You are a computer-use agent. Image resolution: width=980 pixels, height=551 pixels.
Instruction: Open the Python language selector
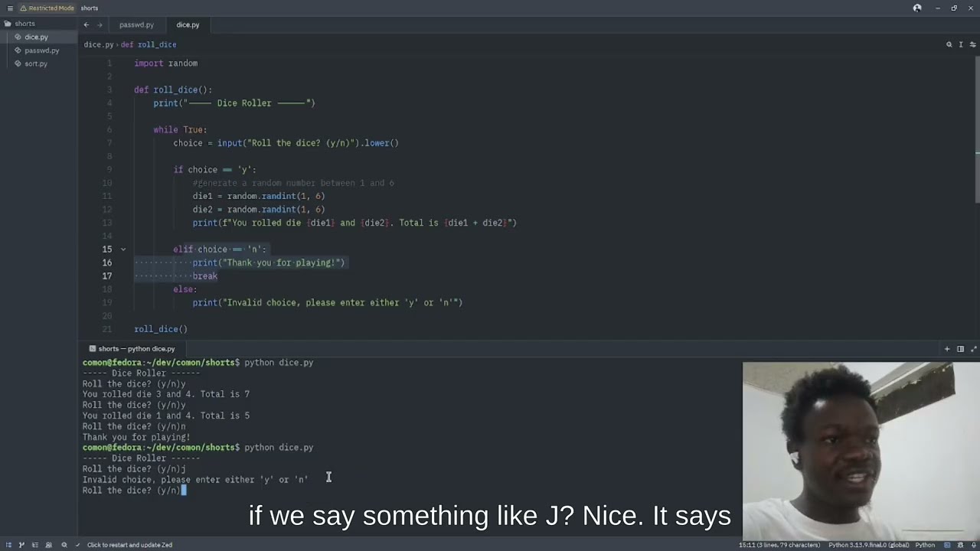point(925,545)
